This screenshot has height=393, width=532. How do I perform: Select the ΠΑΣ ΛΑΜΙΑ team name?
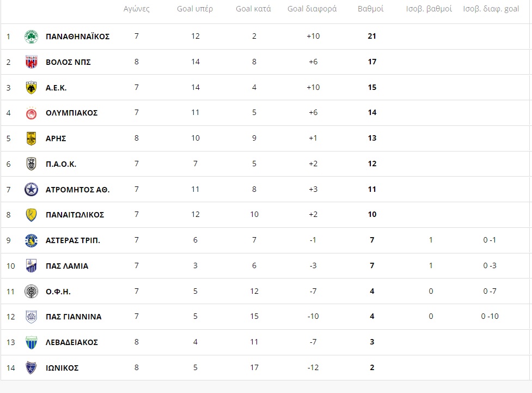click(x=67, y=266)
